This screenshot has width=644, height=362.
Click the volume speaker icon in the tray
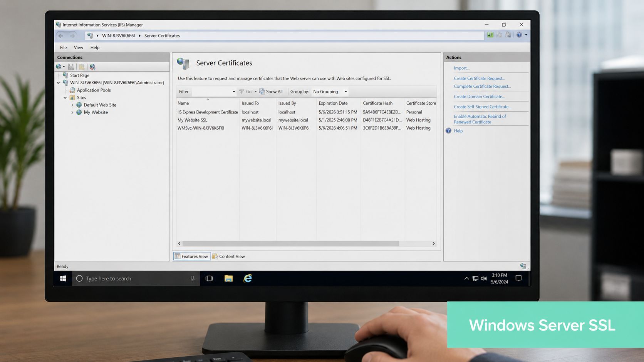coord(484,279)
